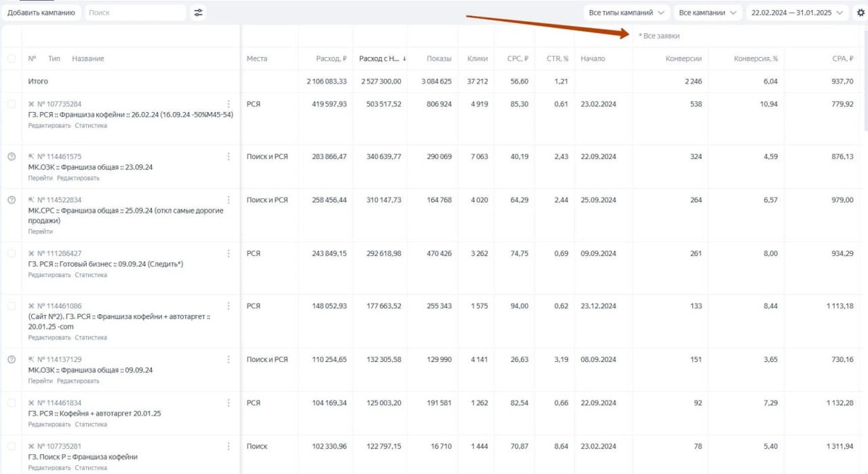Open campaign 'ГЗ. Поиск Р :: Франшиза кофейни'
868x474 pixels.
82,457
